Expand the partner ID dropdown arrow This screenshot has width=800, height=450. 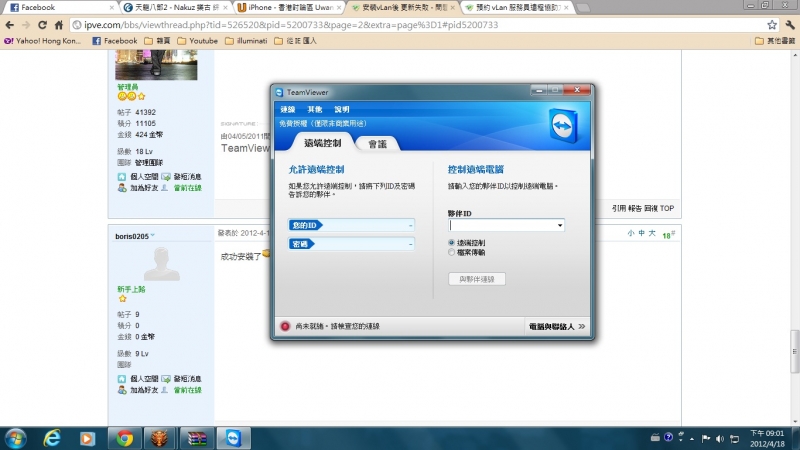coord(560,225)
